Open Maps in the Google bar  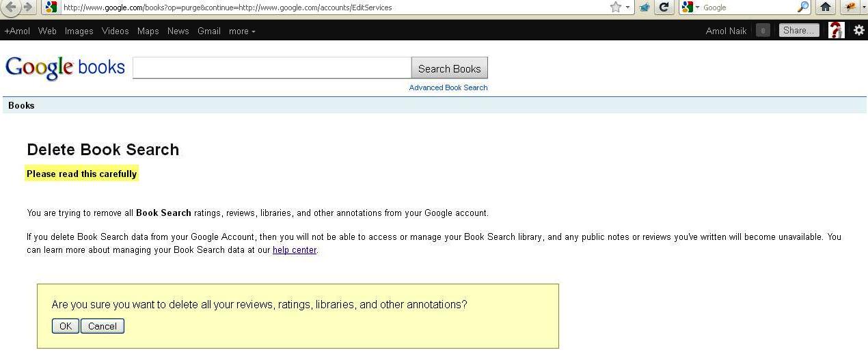pos(148,31)
